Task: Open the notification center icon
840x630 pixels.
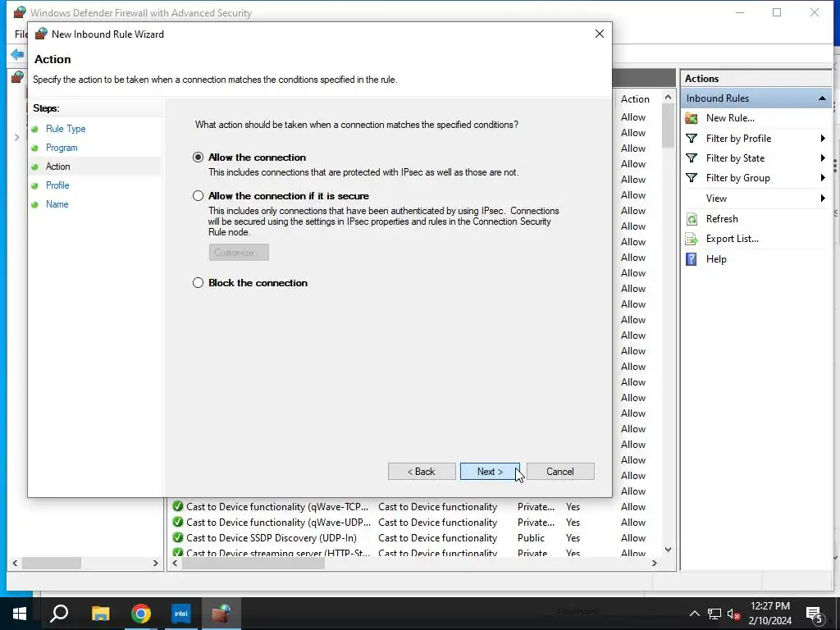Action: [x=815, y=614]
